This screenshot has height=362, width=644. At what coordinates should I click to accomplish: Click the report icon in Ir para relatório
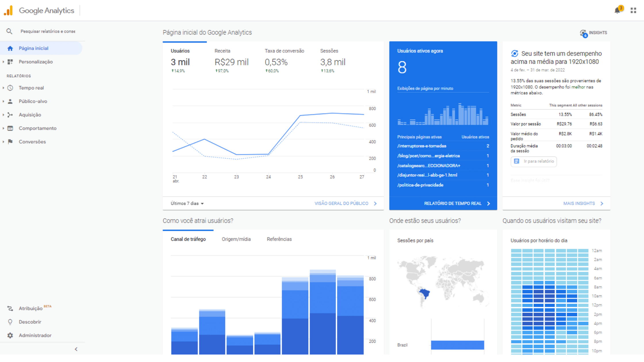(x=517, y=161)
